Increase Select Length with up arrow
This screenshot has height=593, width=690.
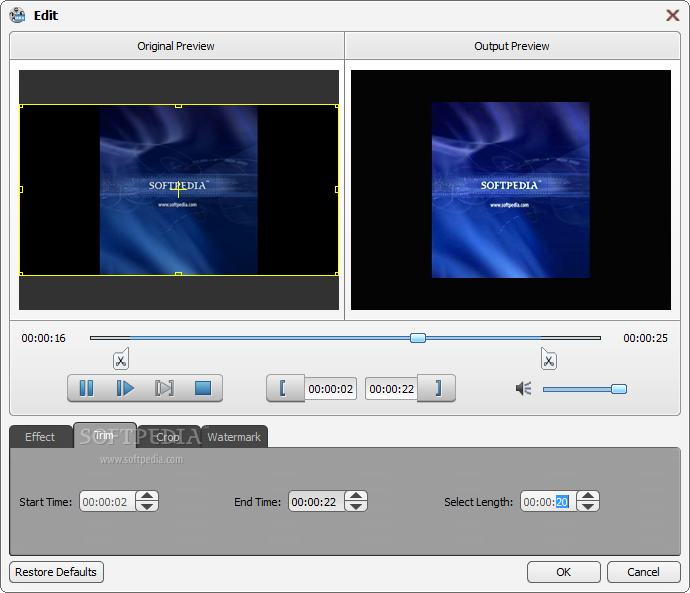(588, 496)
